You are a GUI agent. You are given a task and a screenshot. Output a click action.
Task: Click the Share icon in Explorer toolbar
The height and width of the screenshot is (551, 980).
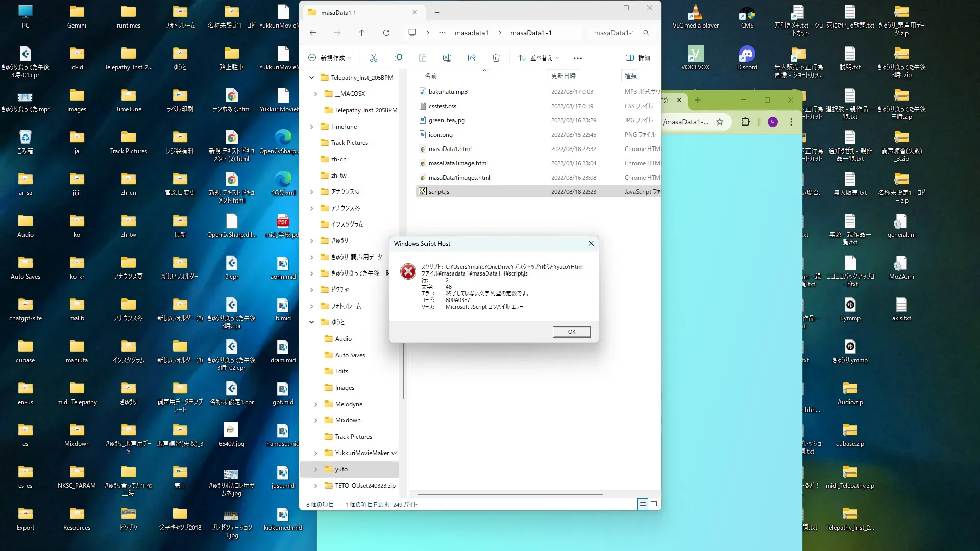tap(472, 58)
